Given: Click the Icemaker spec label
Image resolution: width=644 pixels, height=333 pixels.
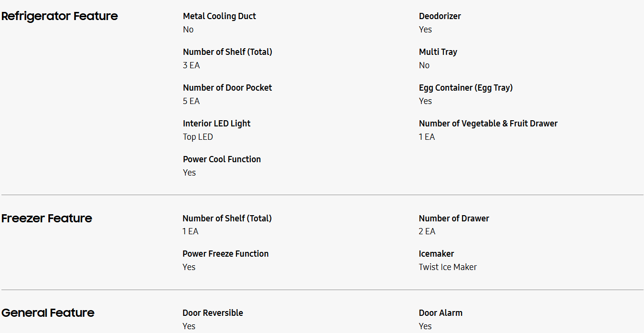Looking at the screenshot, I should pyautogui.click(x=436, y=254).
